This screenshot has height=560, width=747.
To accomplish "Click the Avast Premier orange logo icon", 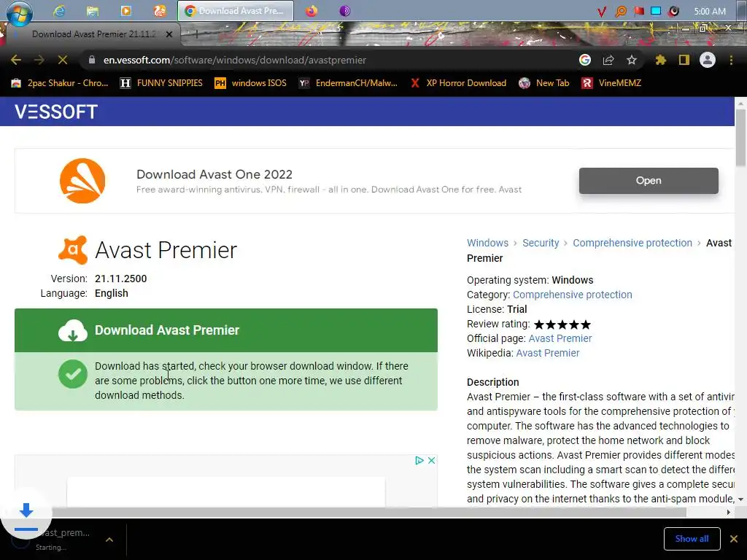I will click(73, 250).
